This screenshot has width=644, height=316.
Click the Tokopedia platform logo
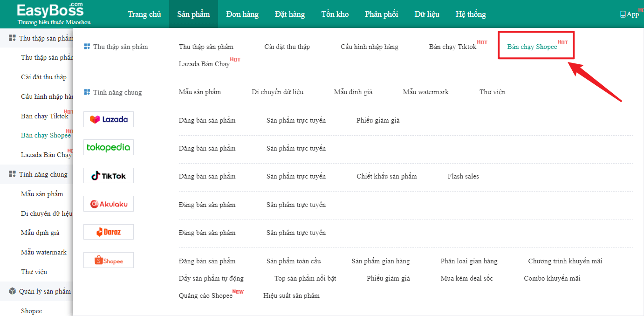pos(109,147)
